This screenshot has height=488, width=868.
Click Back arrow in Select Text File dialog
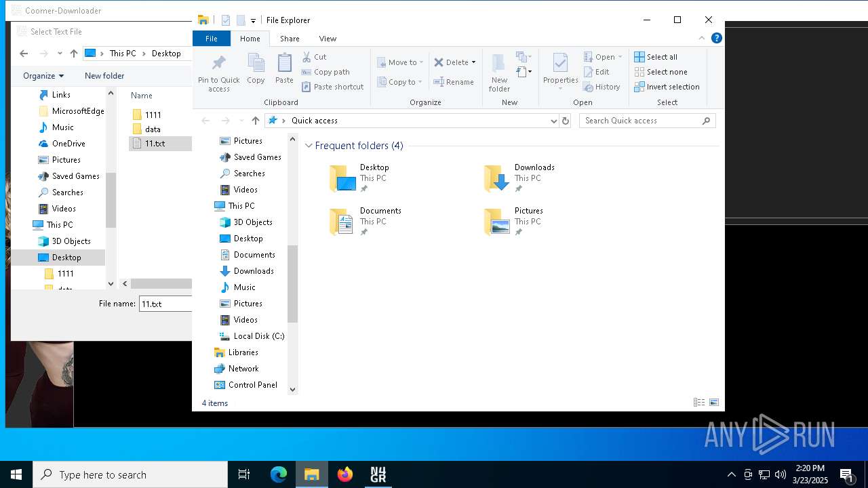[x=24, y=54]
